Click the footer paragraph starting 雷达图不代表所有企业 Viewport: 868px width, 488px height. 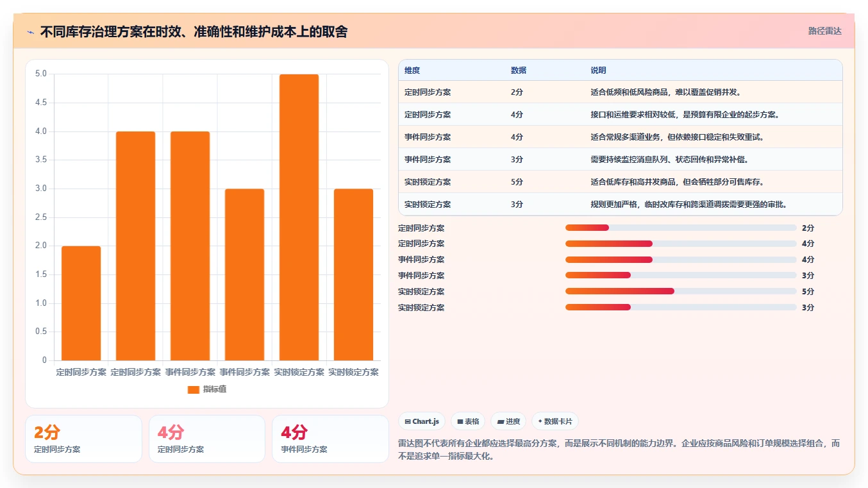click(619, 450)
